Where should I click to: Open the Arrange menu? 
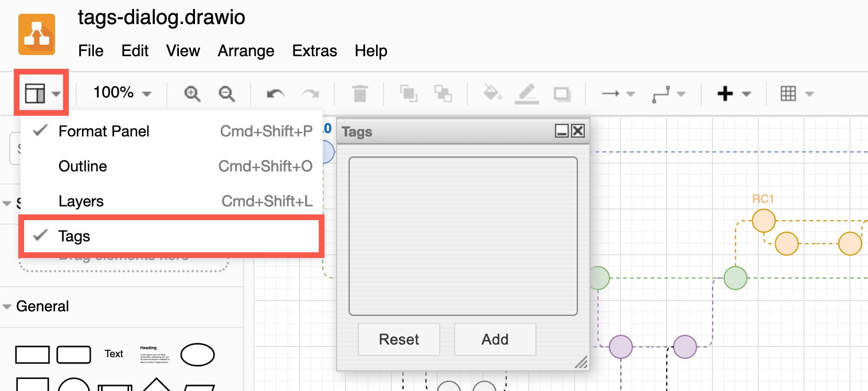245,51
